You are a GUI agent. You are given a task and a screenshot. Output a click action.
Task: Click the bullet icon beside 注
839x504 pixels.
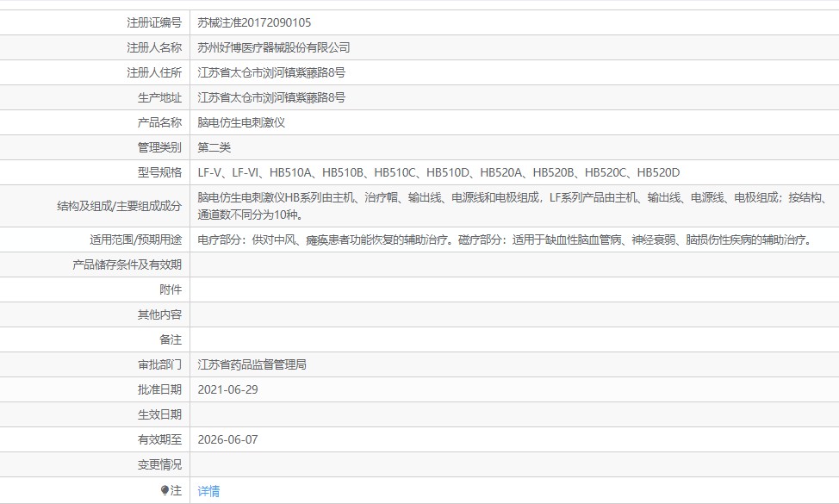[165, 490]
